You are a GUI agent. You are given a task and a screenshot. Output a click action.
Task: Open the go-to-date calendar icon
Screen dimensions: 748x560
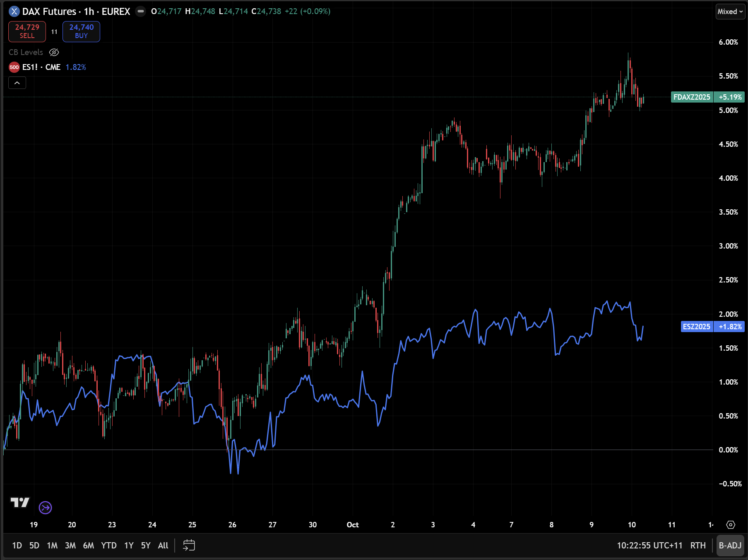[x=189, y=545]
